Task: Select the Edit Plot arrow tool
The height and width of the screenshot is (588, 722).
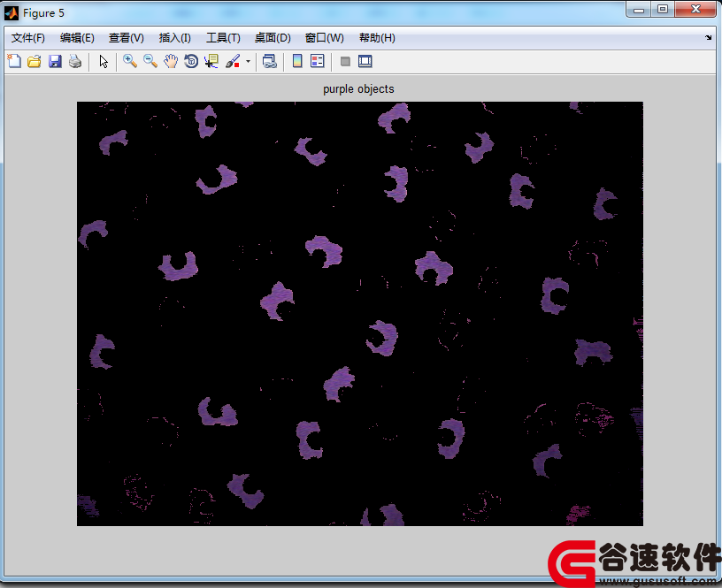Action: tap(104, 61)
